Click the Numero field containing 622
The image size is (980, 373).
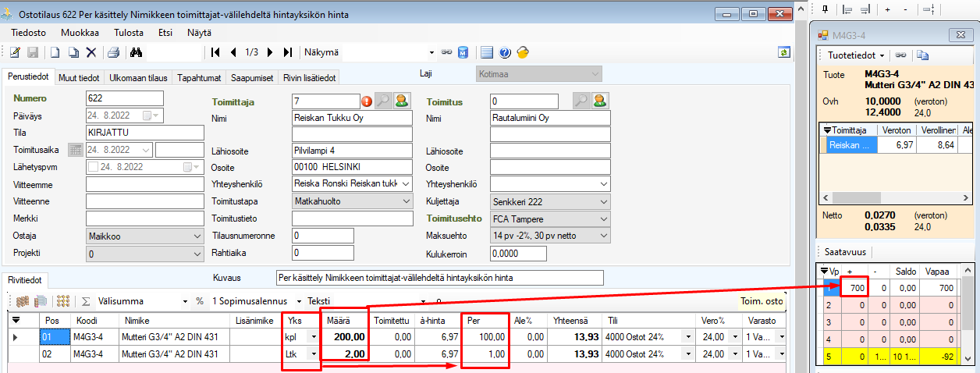tap(124, 99)
